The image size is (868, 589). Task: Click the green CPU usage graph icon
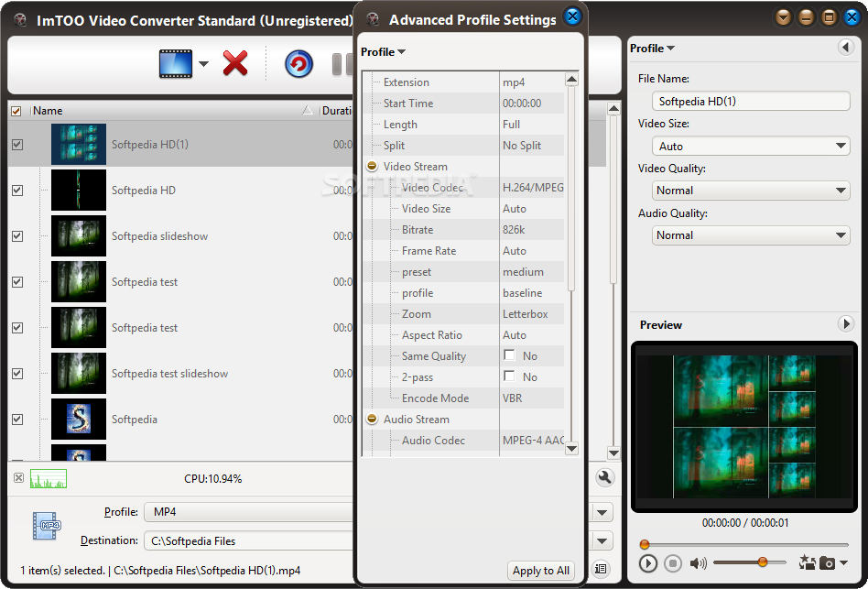tap(49, 478)
